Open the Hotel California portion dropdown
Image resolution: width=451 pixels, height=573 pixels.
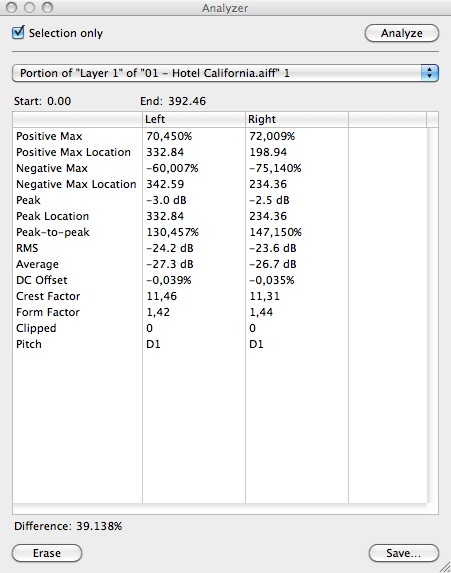tap(225, 73)
